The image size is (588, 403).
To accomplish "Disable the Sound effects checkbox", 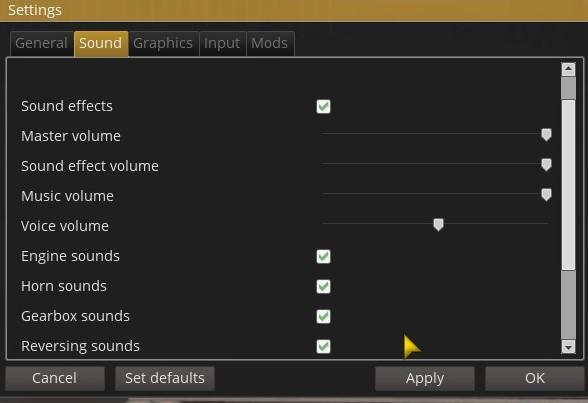I will [x=323, y=106].
